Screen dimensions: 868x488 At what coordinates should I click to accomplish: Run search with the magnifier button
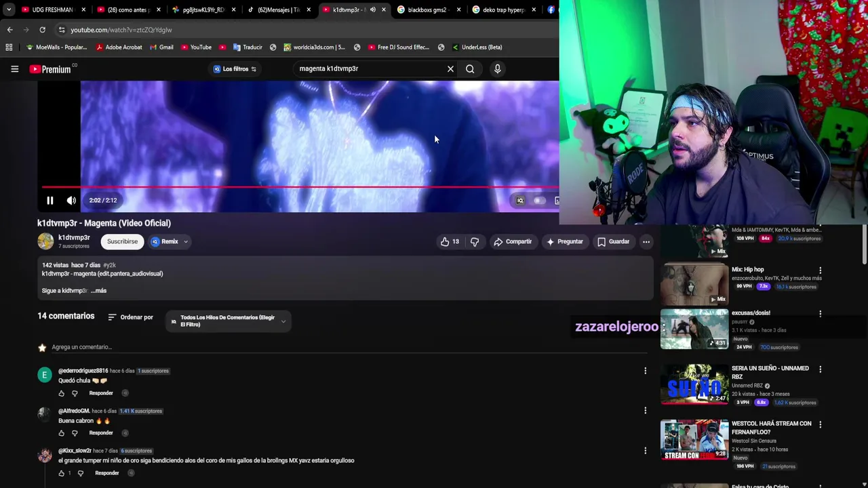coord(470,68)
